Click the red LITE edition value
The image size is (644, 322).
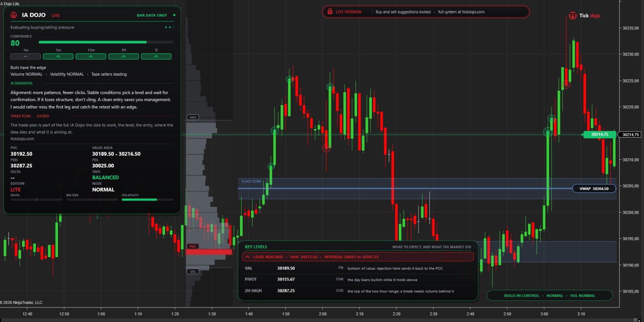[x=15, y=190]
